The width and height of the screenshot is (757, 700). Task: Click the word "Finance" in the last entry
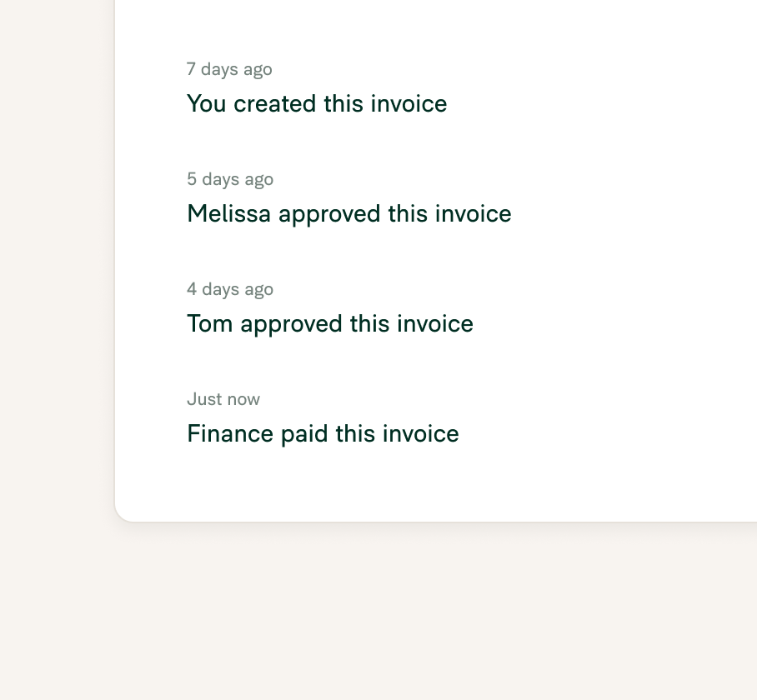(x=230, y=433)
